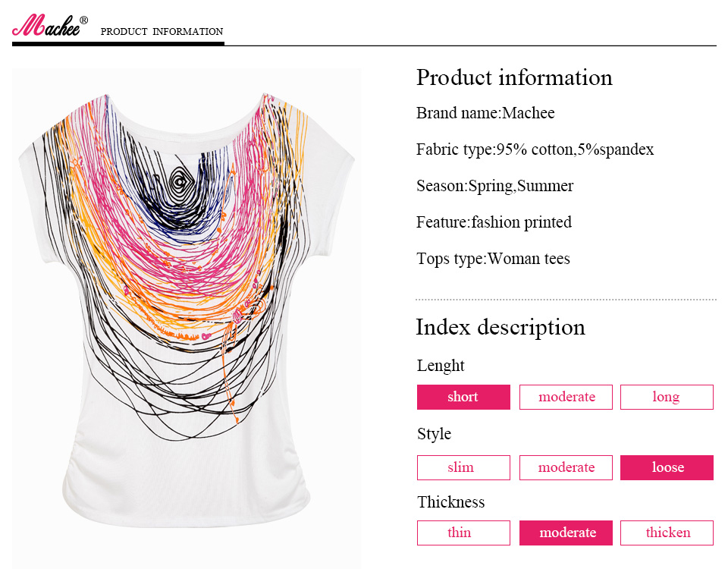
Task: Select moderate length option
Action: click(566, 397)
